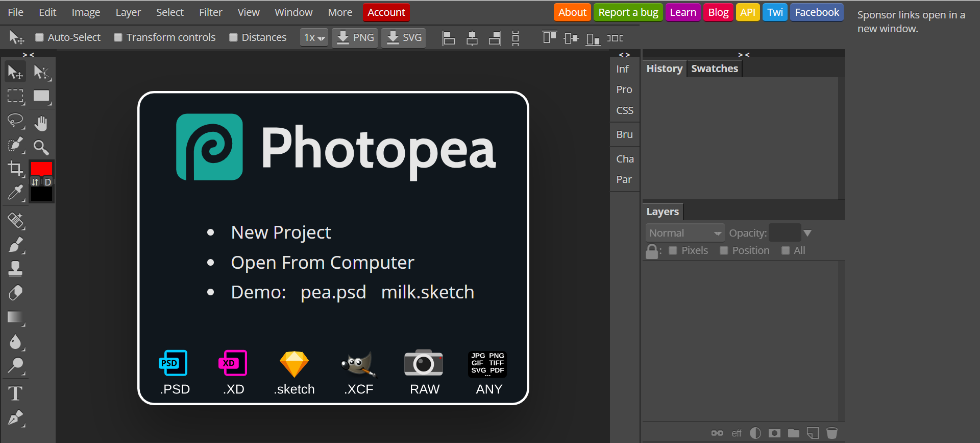980x443 pixels.
Task: Select the Lasso Select tool
Action: click(15, 121)
